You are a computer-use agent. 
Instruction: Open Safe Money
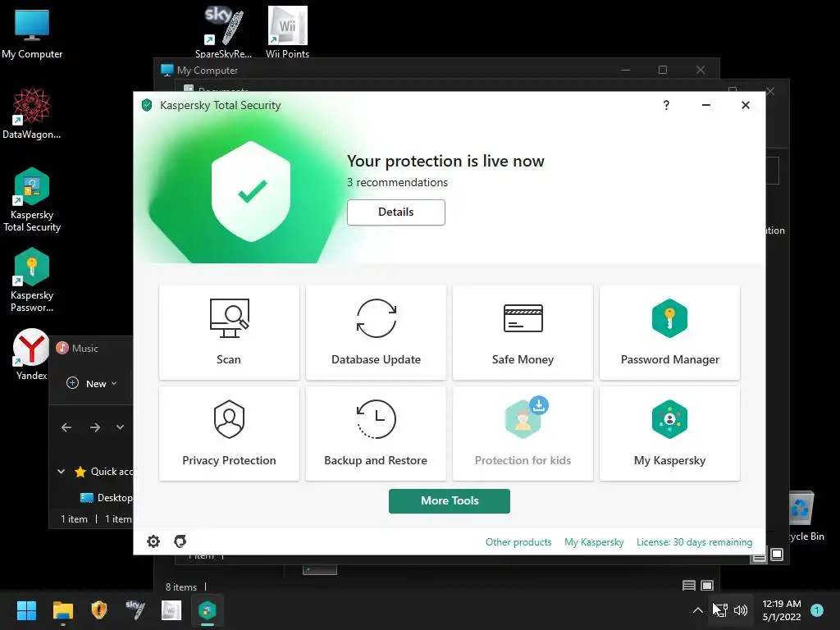523,333
